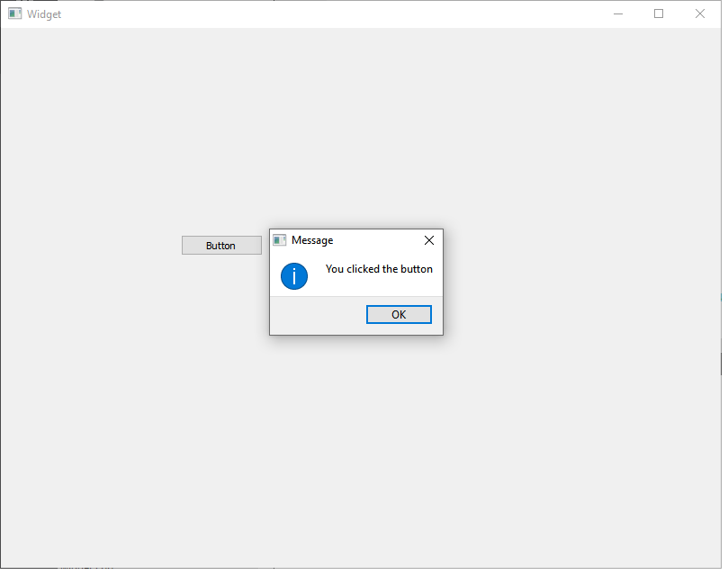
Task: Close the Message dialog with its X
Action: coord(428,240)
